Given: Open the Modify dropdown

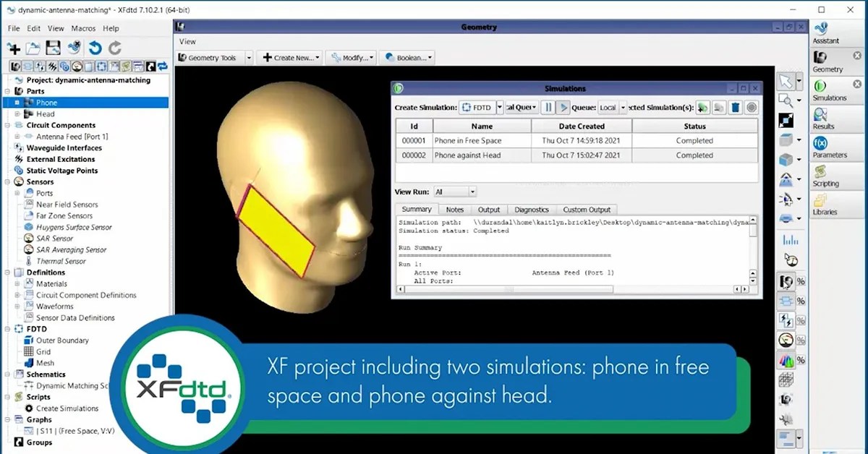Looking at the screenshot, I should [x=352, y=57].
